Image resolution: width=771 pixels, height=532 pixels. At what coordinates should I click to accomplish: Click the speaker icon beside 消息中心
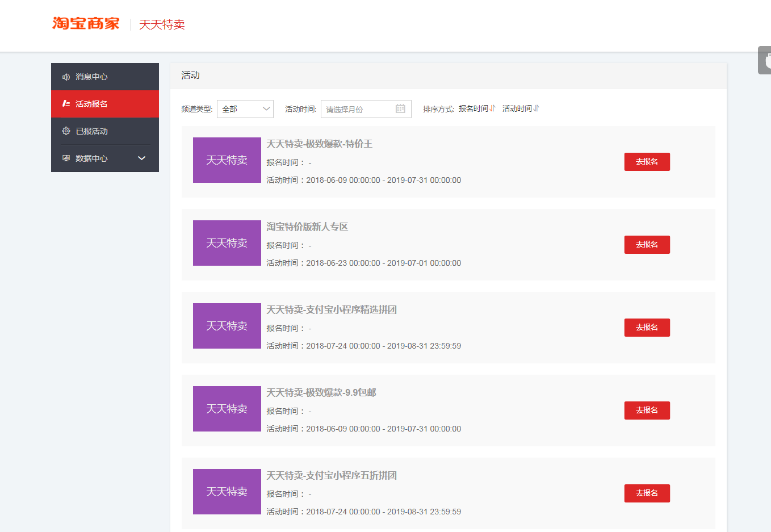tap(66, 77)
